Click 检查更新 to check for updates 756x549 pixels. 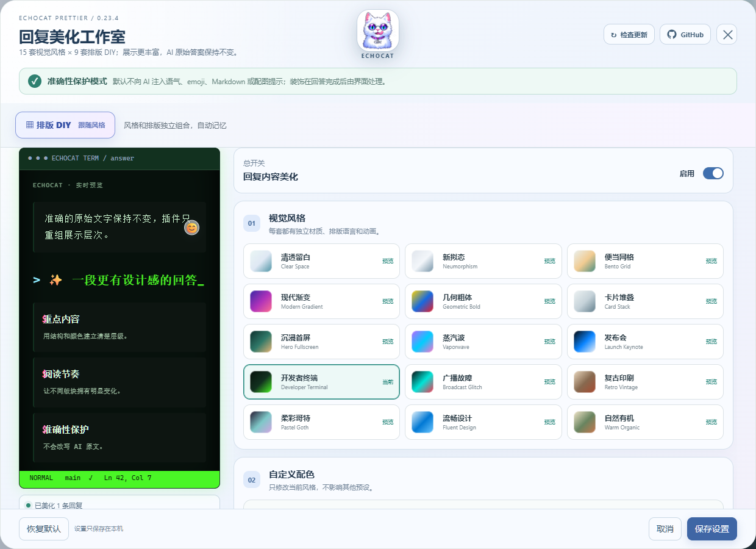pyautogui.click(x=629, y=35)
